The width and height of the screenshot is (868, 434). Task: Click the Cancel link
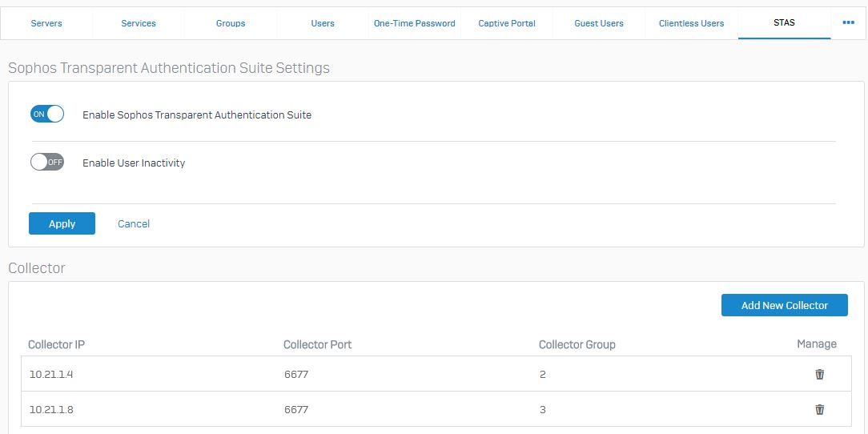point(134,223)
